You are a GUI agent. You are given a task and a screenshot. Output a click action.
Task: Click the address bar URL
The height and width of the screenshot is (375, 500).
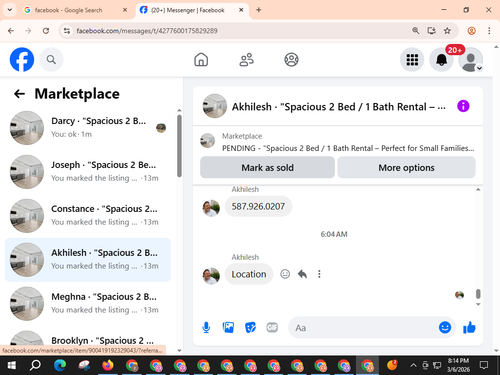tap(147, 31)
